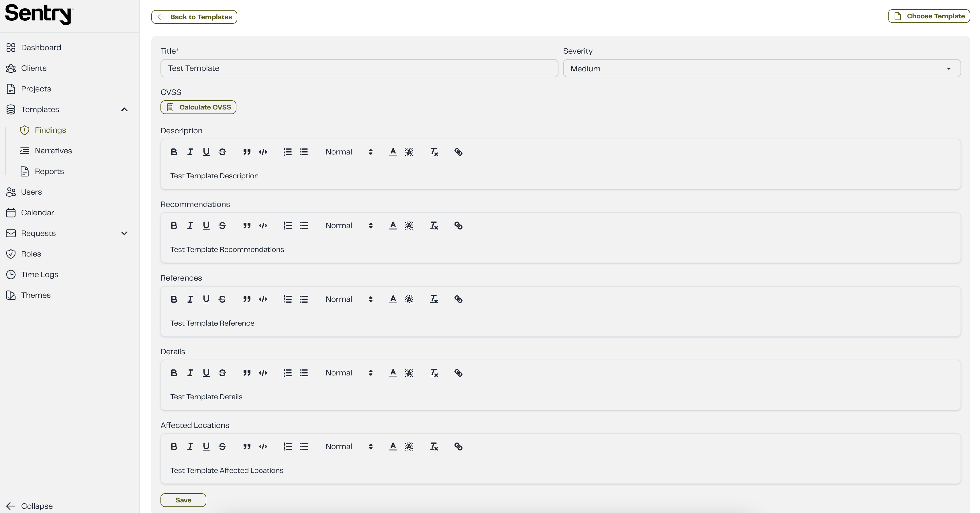Open Time Logs in the sidebar
This screenshot has height=513, width=980.
(40, 274)
